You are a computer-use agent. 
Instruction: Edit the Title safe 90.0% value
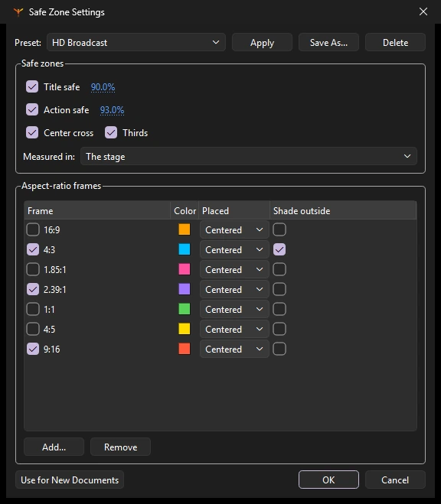[103, 87]
